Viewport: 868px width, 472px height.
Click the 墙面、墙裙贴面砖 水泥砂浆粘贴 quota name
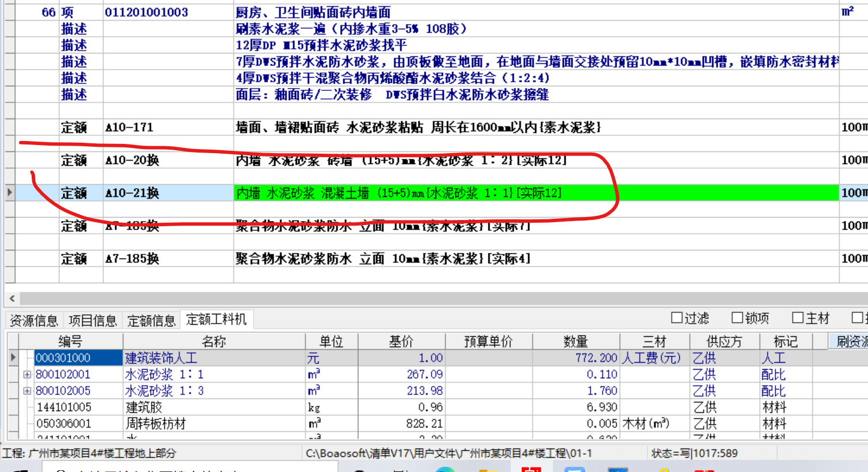(418, 127)
